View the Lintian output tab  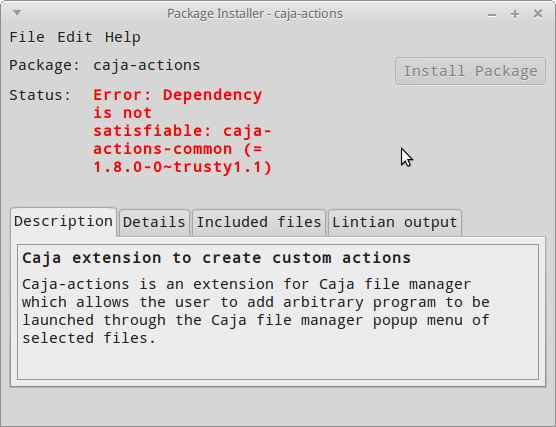[395, 222]
